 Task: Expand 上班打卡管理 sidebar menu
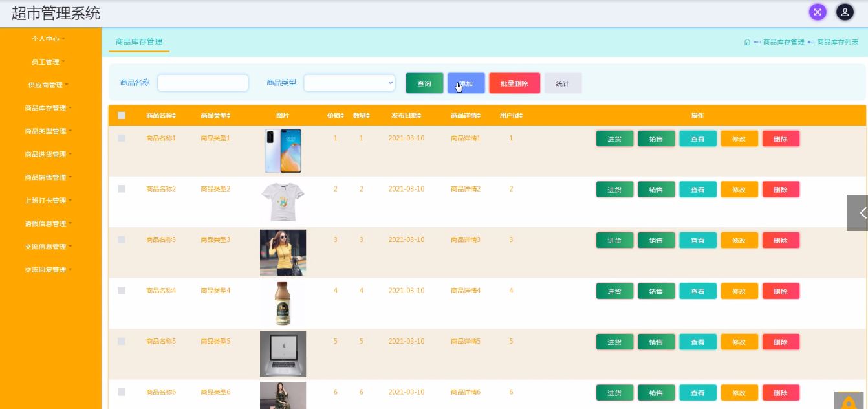[49, 201]
